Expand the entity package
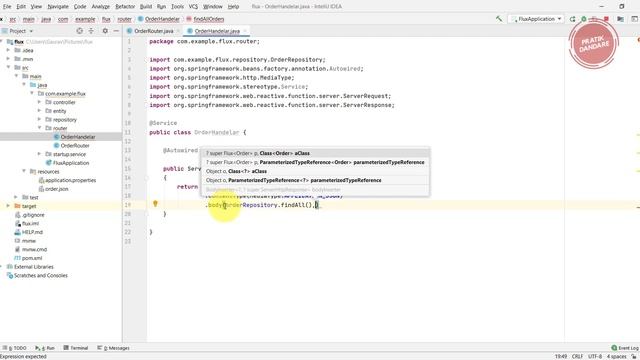Screen dimensions: 640x360 tap(39, 111)
